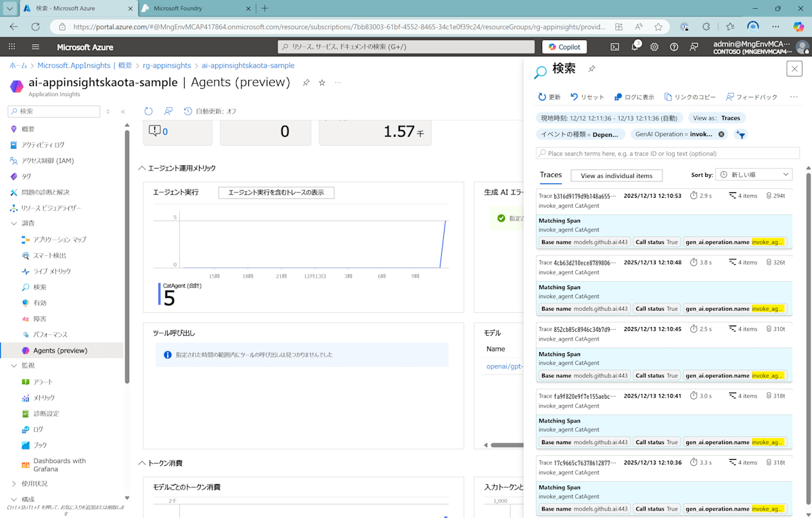Open パフォーマンス in the sidebar
812x518 pixels.
50,334
